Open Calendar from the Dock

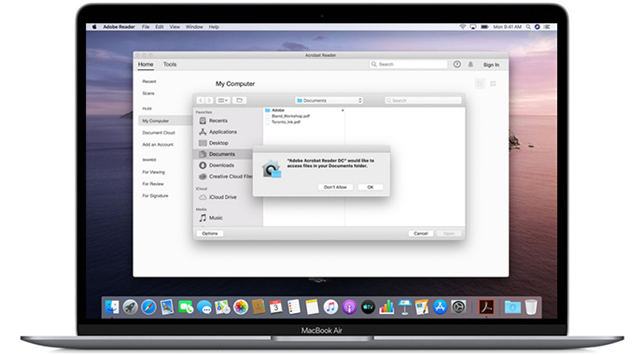pyautogui.click(x=275, y=307)
